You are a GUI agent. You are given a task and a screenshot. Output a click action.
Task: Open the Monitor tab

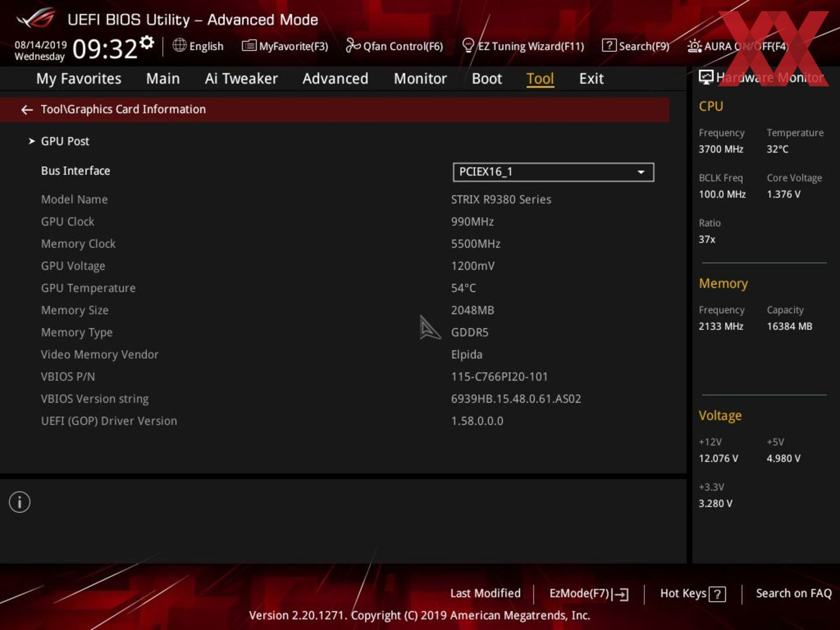click(421, 79)
